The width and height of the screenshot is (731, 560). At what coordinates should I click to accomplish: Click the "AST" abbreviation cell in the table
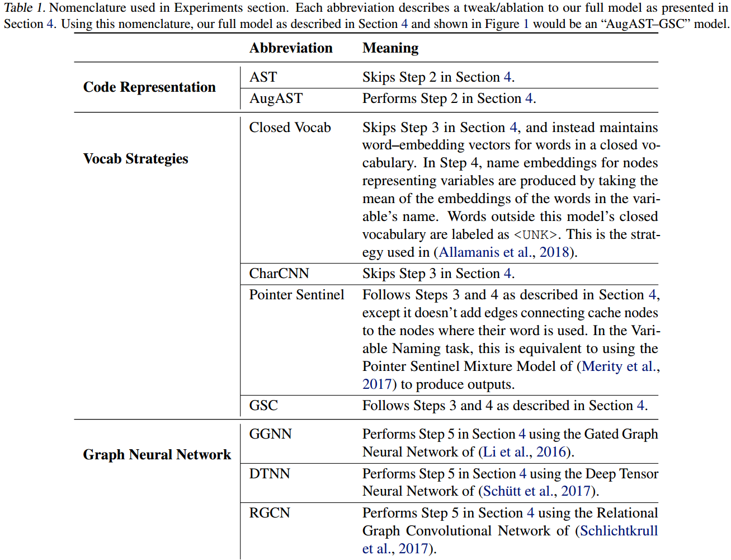click(263, 77)
